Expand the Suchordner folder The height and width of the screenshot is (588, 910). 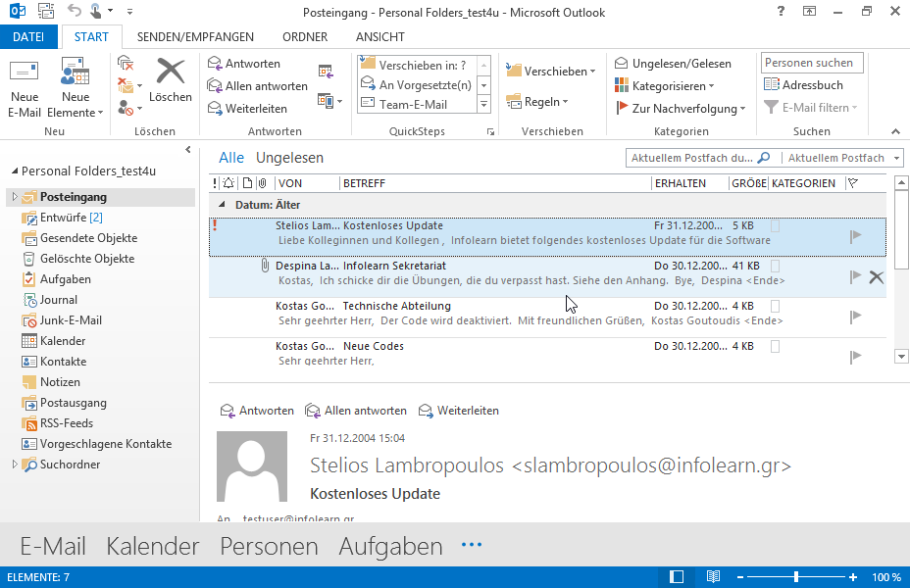pyautogui.click(x=15, y=464)
